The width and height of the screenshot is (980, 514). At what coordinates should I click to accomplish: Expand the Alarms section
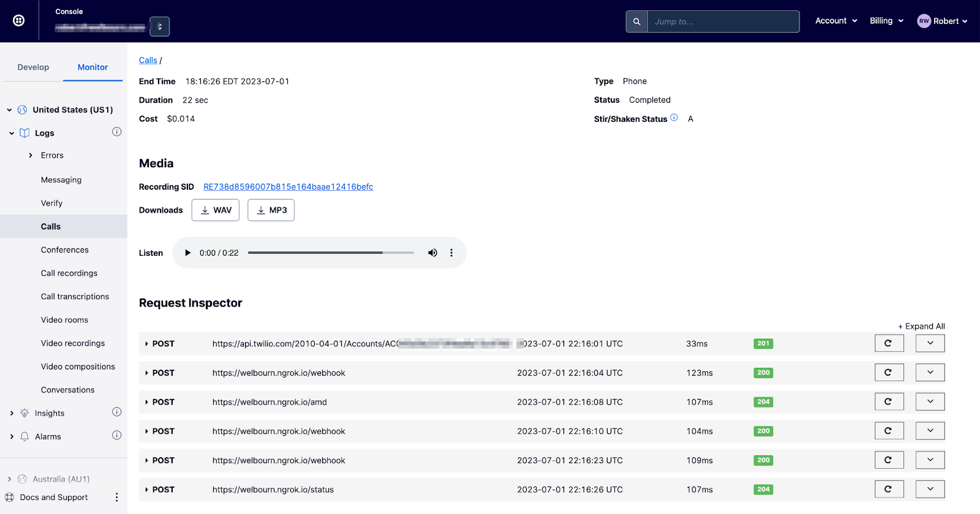click(12, 437)
